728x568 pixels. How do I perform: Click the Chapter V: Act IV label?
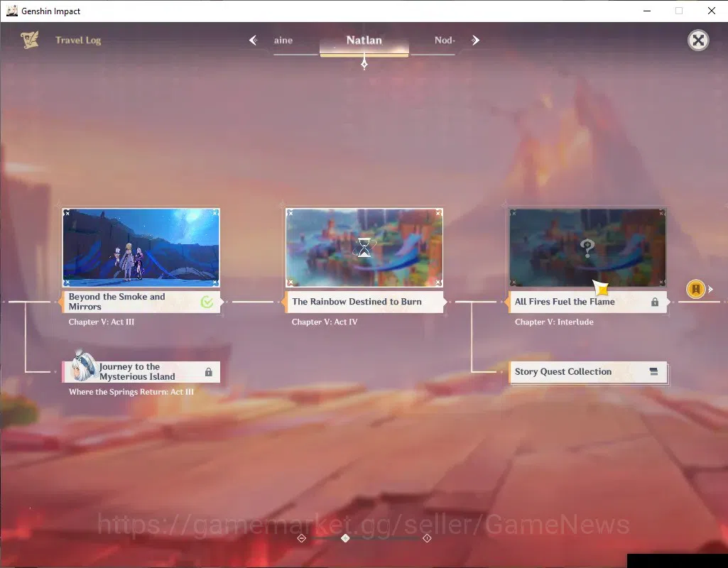point(325,322)
